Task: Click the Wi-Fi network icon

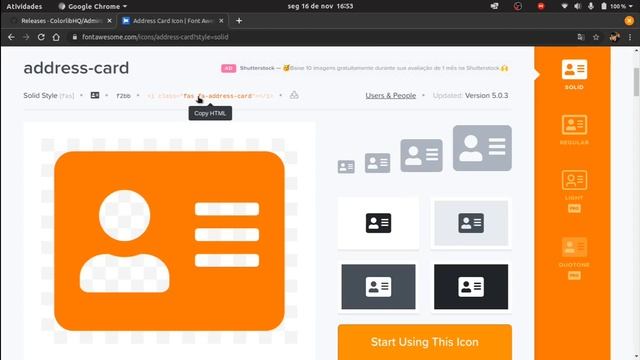Action: [564, 7]
